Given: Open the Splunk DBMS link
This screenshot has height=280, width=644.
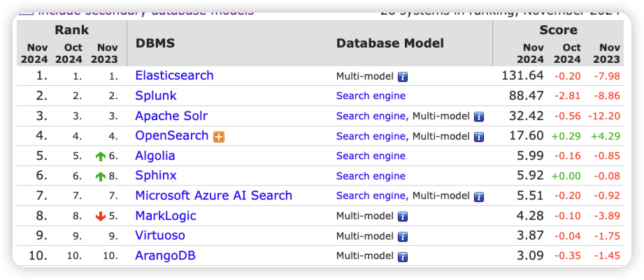Looking at the screenshot, I should coord(156,96).
